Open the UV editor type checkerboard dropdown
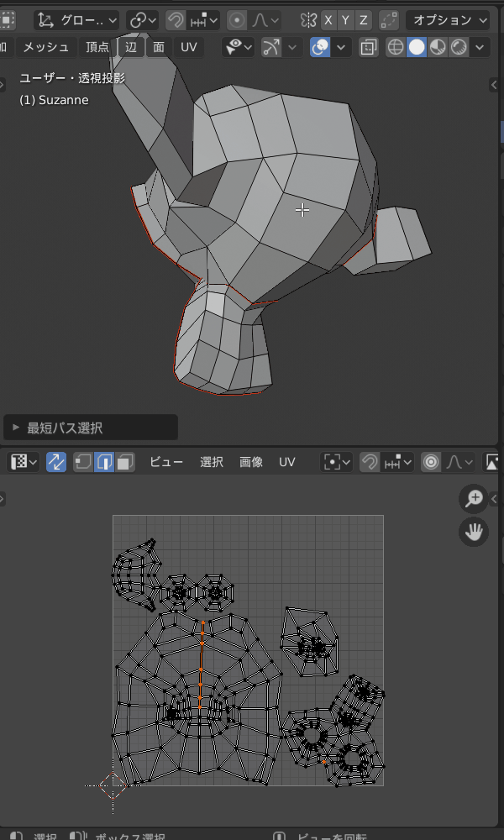The image size is (504, 840). [24, 462]
